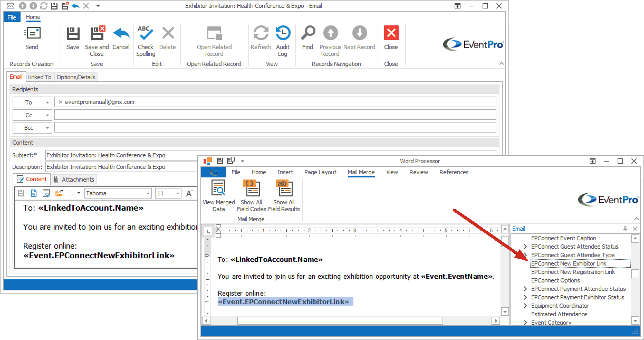Click Open Related Record ribbon icon

coord(214,34)
